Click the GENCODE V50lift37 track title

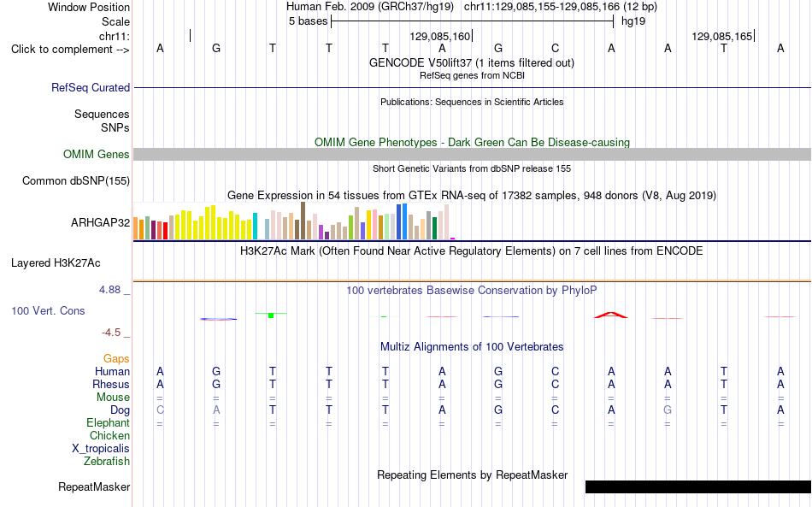472,62
